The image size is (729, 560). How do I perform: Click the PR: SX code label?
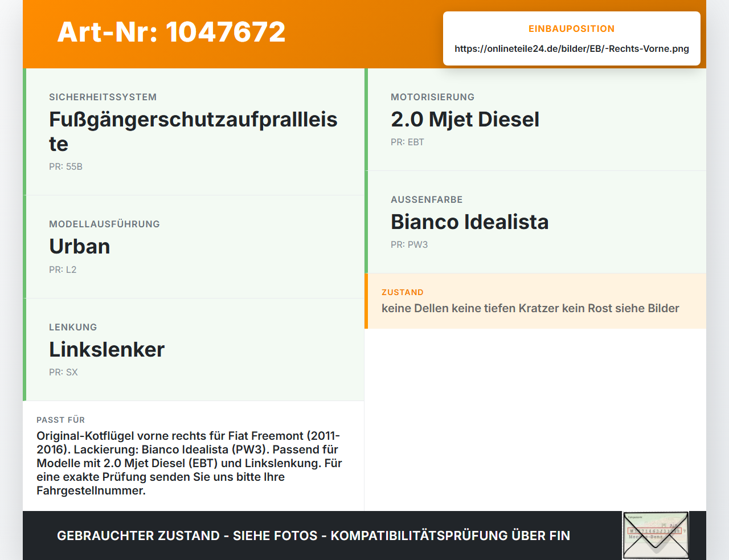(x=63, y=372)
